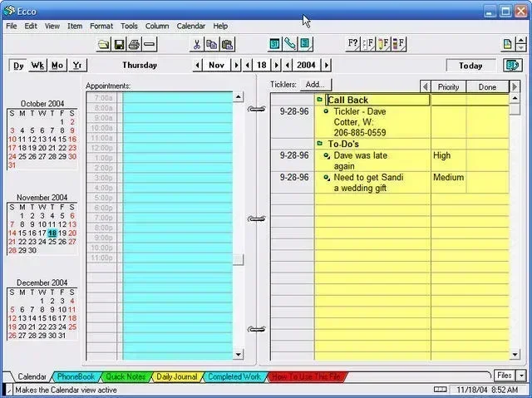
Task: Switch to the Quick Notes tab
Action: tap(126, 376)
